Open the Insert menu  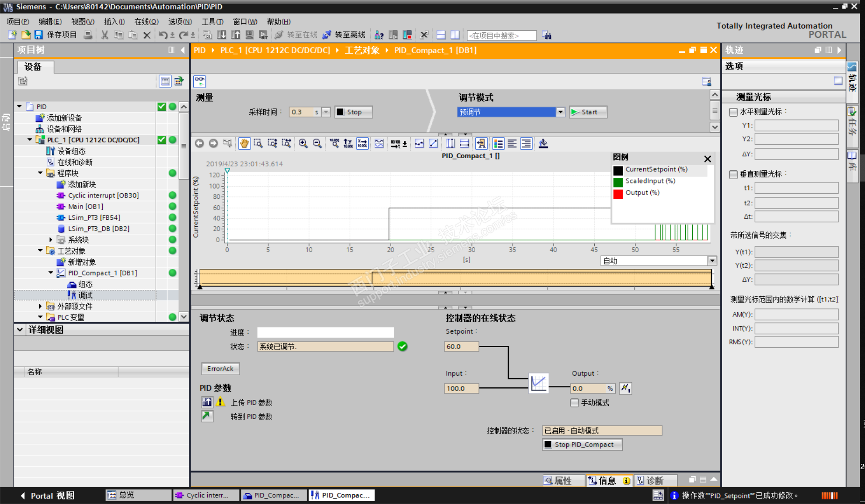pos(114,21)
